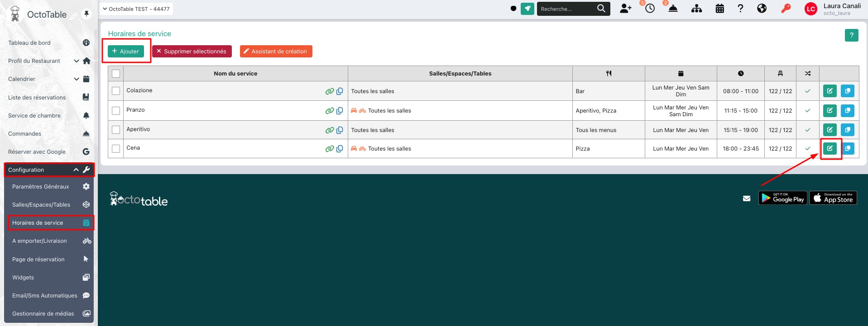Click the green help button in panel corner

pyautogui.click(x=852, y=35)
